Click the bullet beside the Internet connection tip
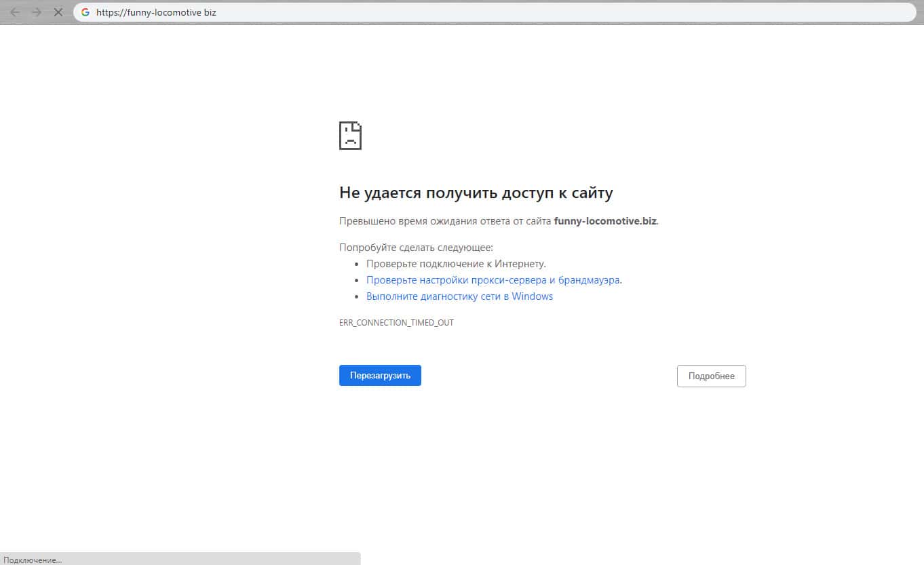 tap(357, 264)
